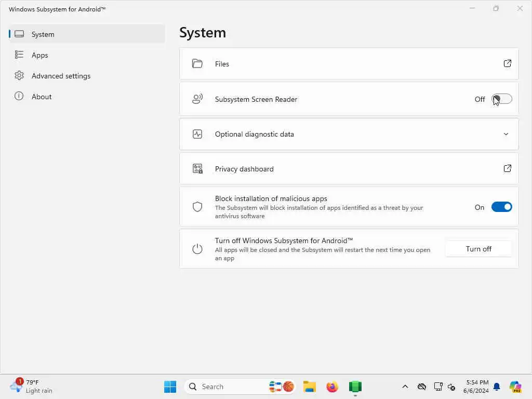Click the "Subsystem Screen Reader" label
Screen dimensions: 532x399
click(256, 99)
